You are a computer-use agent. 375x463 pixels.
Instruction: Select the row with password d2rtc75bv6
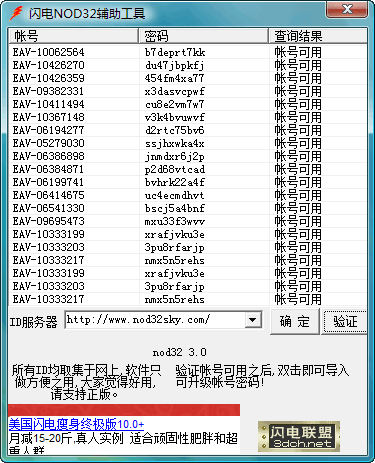click(x=188, y=130)
